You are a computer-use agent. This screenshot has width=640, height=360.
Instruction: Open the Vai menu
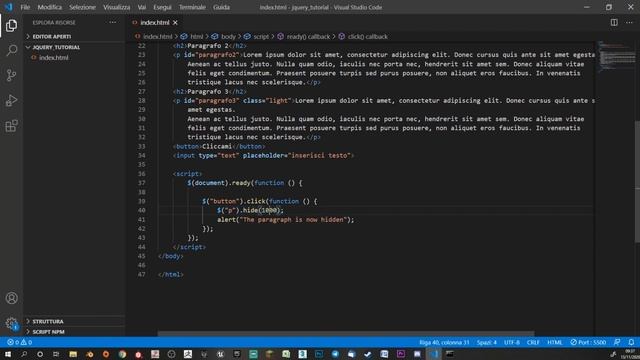point(142,7)
